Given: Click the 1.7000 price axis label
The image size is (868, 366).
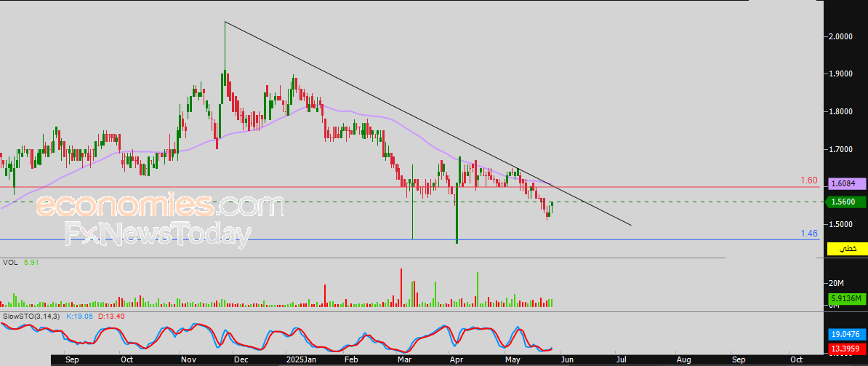Looking at the screenshot, I should (841, 149).
